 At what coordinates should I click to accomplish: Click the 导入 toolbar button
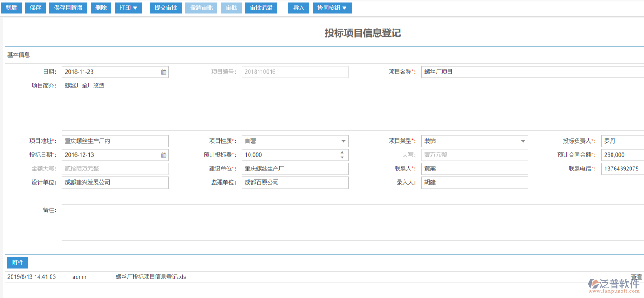[298, 7]
